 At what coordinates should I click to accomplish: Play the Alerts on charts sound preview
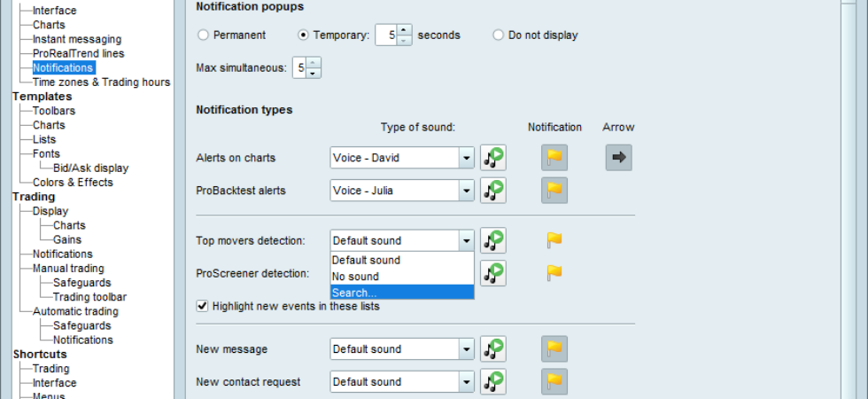[492, 158]
